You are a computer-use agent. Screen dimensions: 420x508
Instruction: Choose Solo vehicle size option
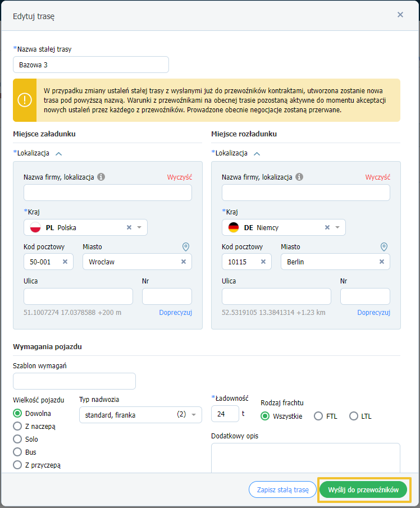17,439
